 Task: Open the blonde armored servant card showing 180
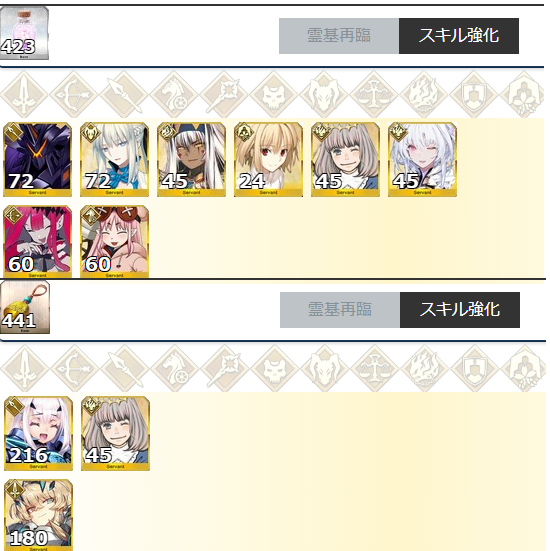pos(38,515)
